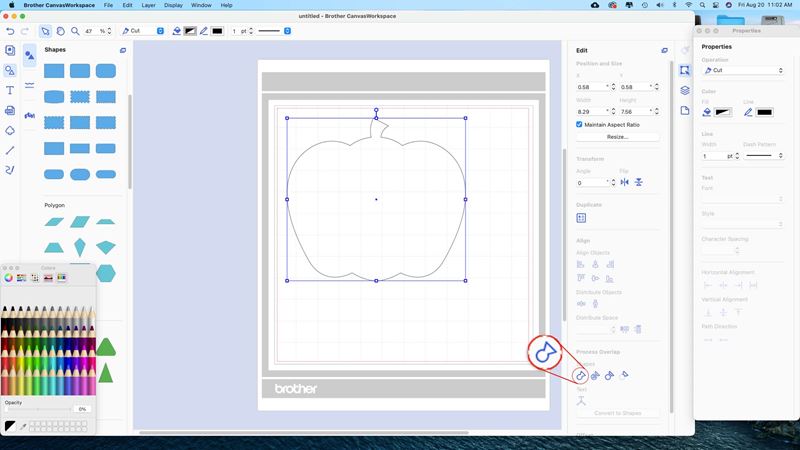Image resolution: width=800 pixels, height=450 pixels.
Task: Select the Text tool in left sidebar
Action: click(10, 90)
